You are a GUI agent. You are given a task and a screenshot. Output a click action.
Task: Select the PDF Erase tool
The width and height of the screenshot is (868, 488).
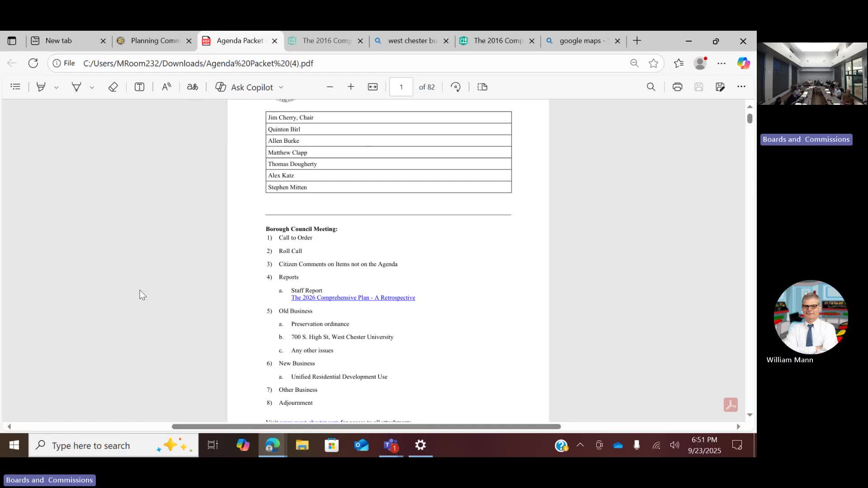tap(113, 87)
